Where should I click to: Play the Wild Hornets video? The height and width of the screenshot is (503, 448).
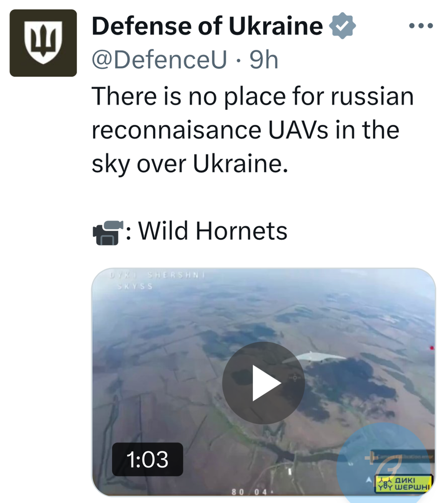pyautogui.click(x=263, y=382)
